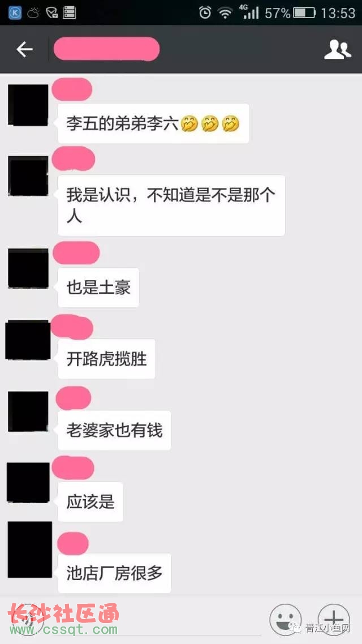Tap the weather notification icon
The width and height of the screenshot is (362, 644).
click(x=33, y=13)
